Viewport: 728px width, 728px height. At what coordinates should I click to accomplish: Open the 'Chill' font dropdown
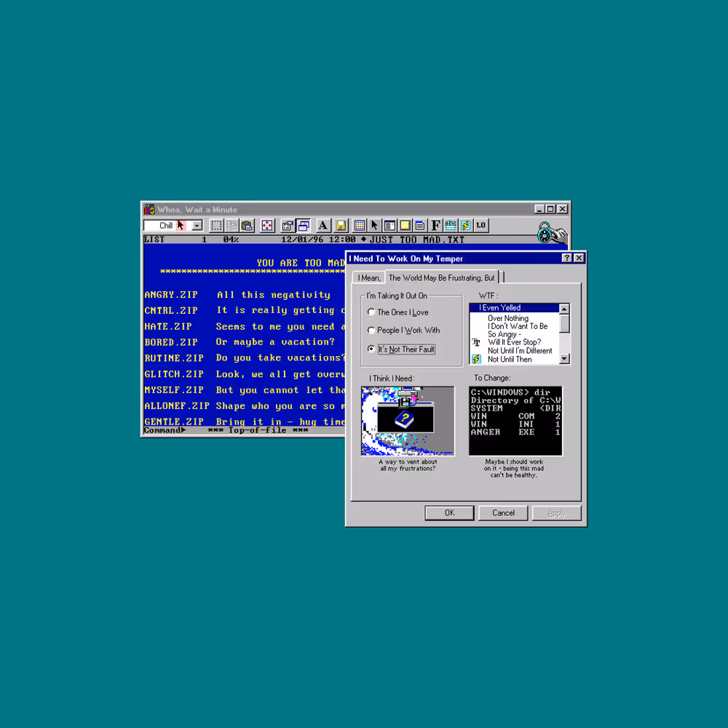[197, 226]
